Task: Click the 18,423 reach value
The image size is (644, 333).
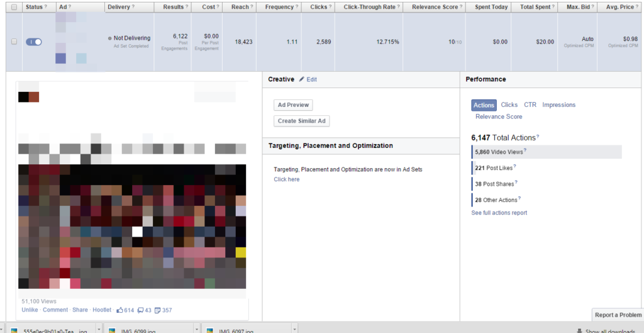Action: pos(243,42)
